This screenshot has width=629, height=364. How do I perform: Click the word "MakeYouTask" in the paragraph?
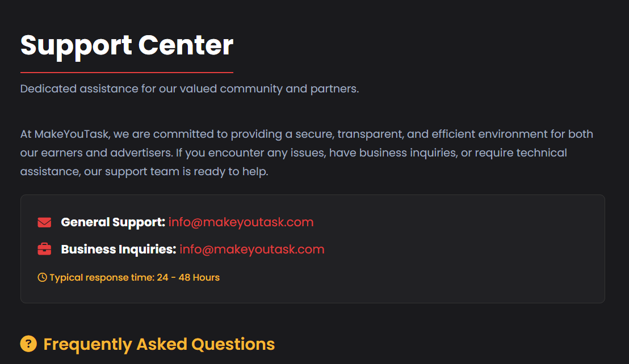point(73,134)
